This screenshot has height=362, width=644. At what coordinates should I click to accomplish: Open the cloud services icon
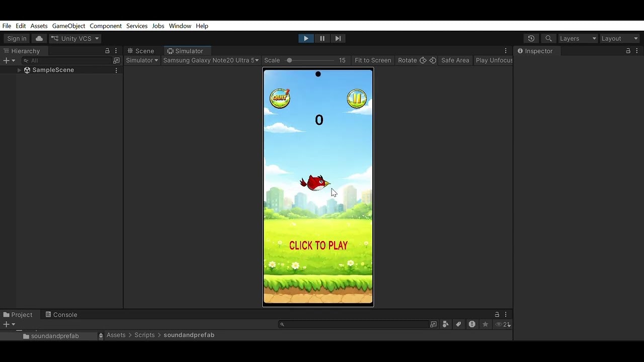39,39
